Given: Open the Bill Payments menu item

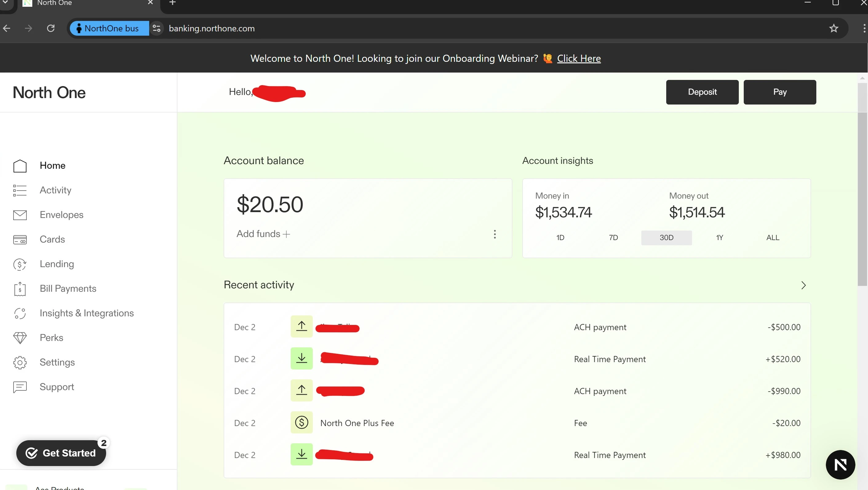Looking at the screenshot, I should (x=68, y=289).
